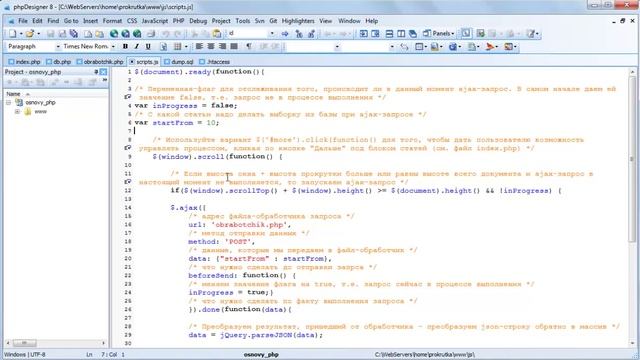This screenshot has width=640, height=360.
Task: Select osnovy_php in the project tree
Action: (40, 102)
